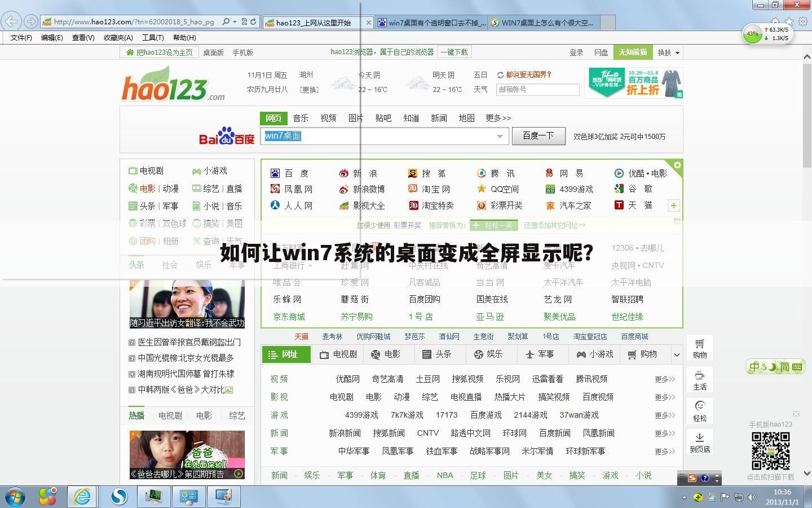The height and width of the screenshot is (508, 812).
Task: Click the 一键下载 button
Action: [x=454, y=52]
